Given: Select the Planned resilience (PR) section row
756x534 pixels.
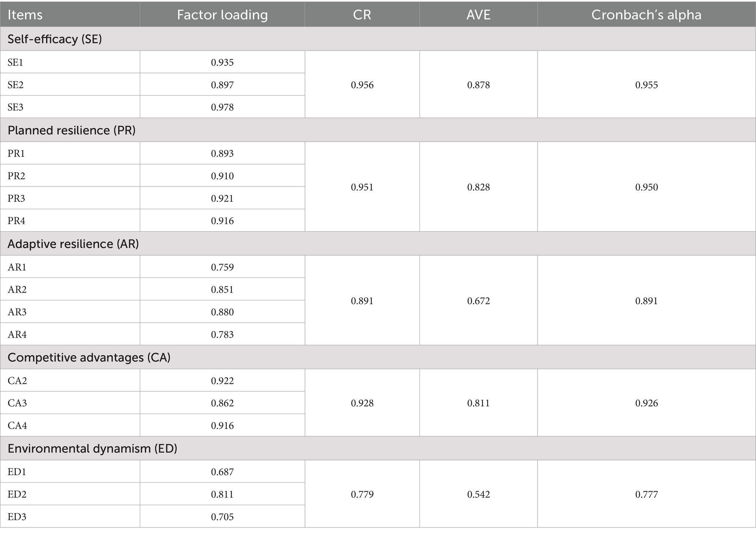Looking at the screenshot, I should 72,130.
